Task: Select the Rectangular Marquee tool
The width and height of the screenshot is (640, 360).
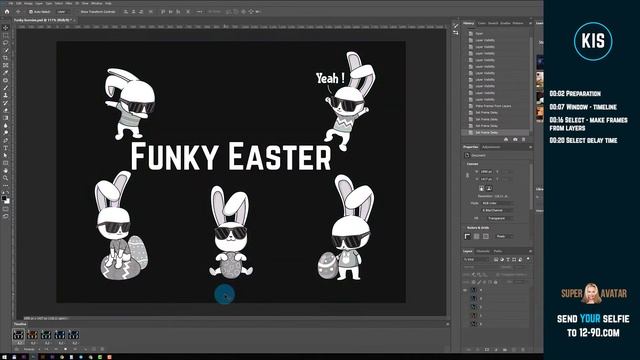Action: [6, 35]
